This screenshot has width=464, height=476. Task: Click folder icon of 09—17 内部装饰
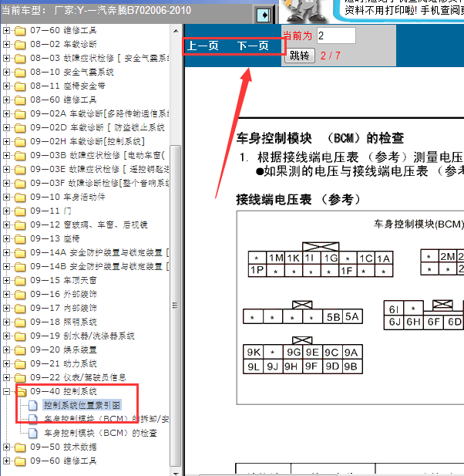point(20,309)
